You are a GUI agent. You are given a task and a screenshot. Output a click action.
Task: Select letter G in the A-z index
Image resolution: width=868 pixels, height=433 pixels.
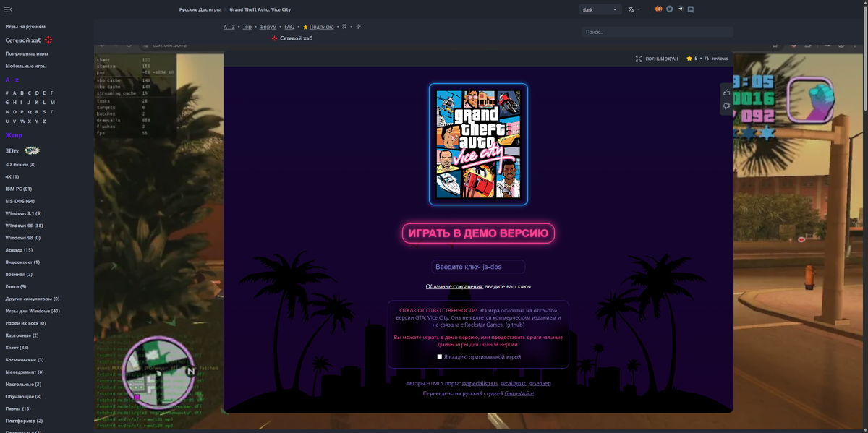[x=7, y=102]
